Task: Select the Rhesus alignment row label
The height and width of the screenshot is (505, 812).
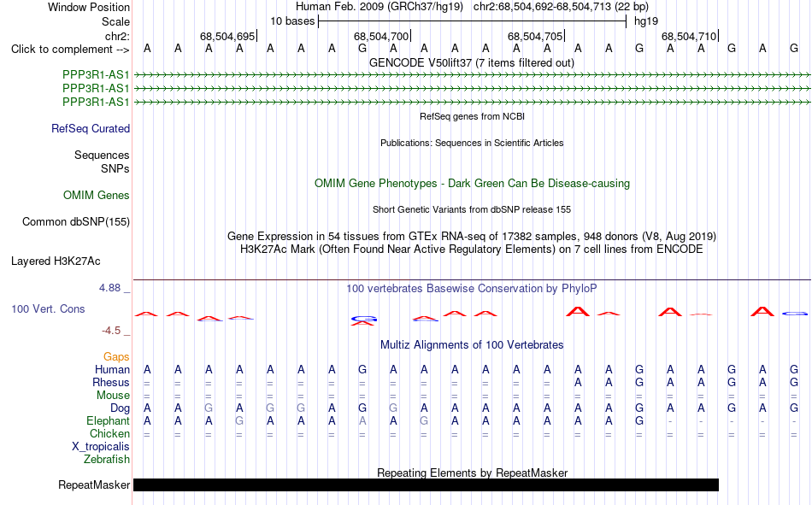Action: 111,382
